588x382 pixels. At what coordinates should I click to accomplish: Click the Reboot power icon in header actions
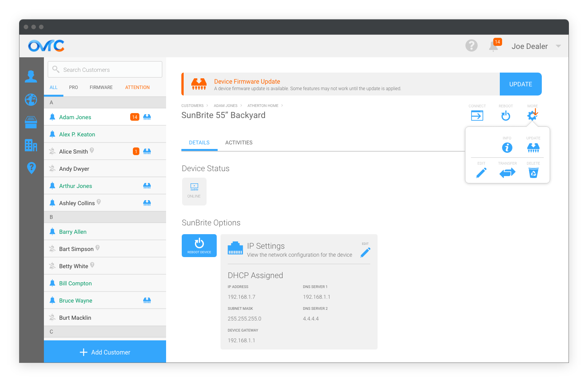506,115
